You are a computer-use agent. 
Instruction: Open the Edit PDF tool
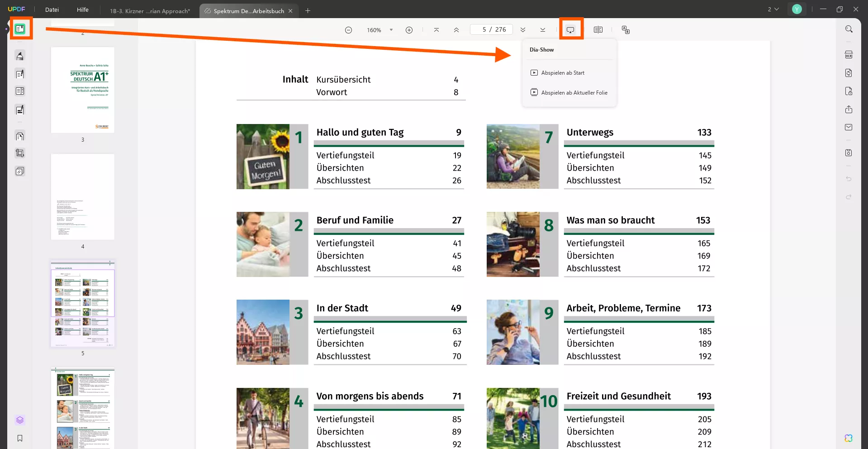(x=20, y=74)
